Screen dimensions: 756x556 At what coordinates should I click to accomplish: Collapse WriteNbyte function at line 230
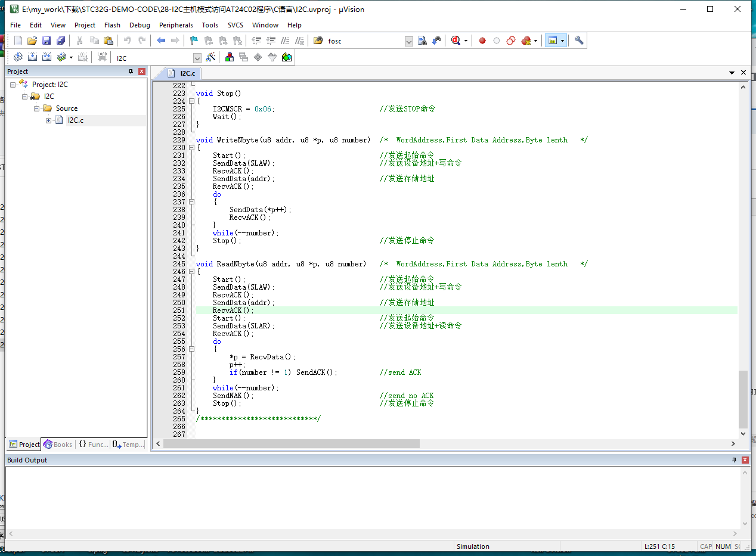click(x=191, y=148)
